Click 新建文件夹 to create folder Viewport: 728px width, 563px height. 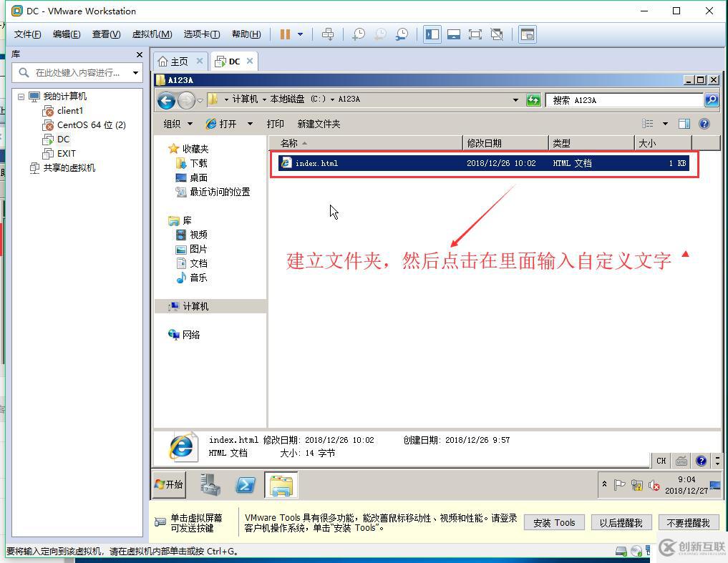[319, 124]
